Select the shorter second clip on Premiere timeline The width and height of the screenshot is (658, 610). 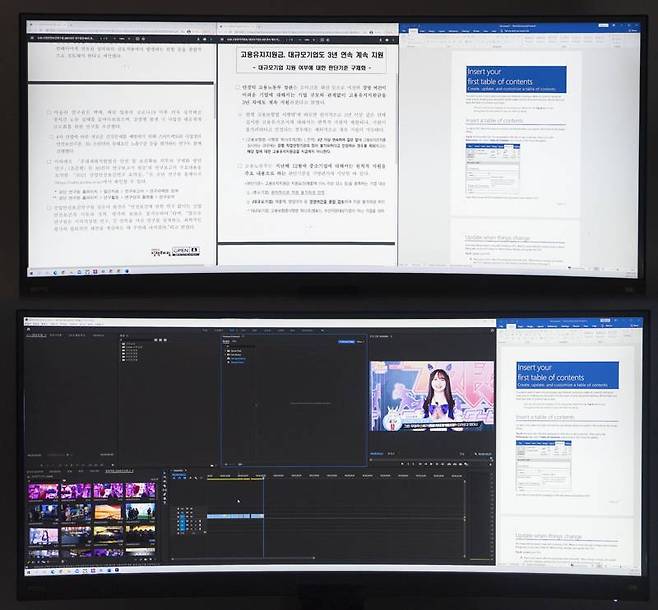257,516
